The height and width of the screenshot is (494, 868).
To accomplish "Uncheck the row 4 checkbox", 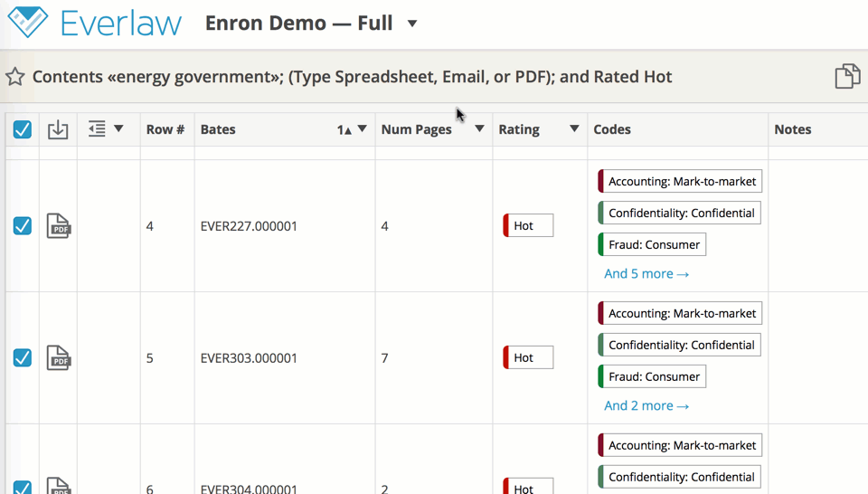I will [22, 226].
